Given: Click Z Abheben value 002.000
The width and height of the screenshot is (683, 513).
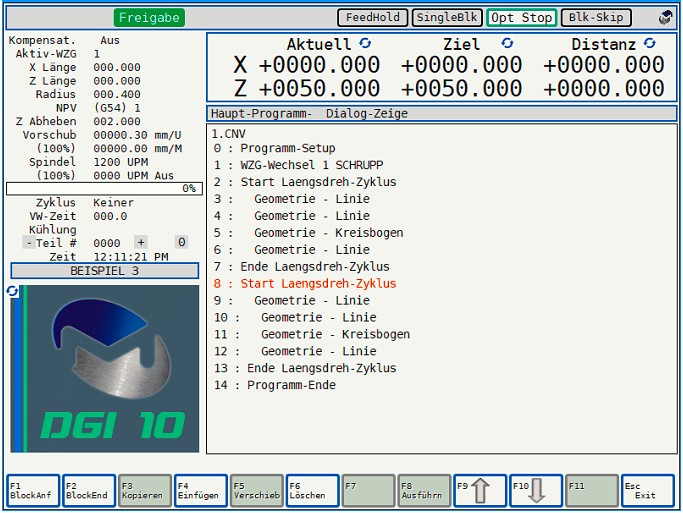Looking at the screenshot, I should (117, 122).
